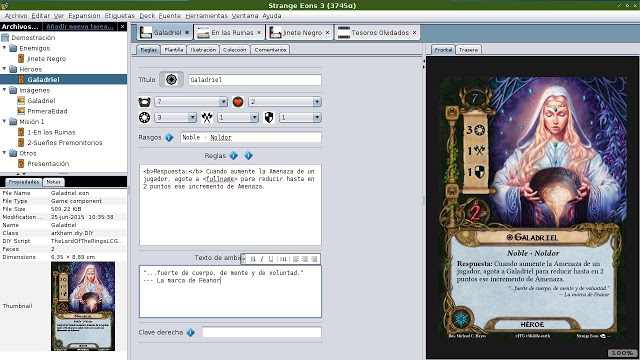
Task: Open the hit points dropdown showing 2
Action: point(317,102)
